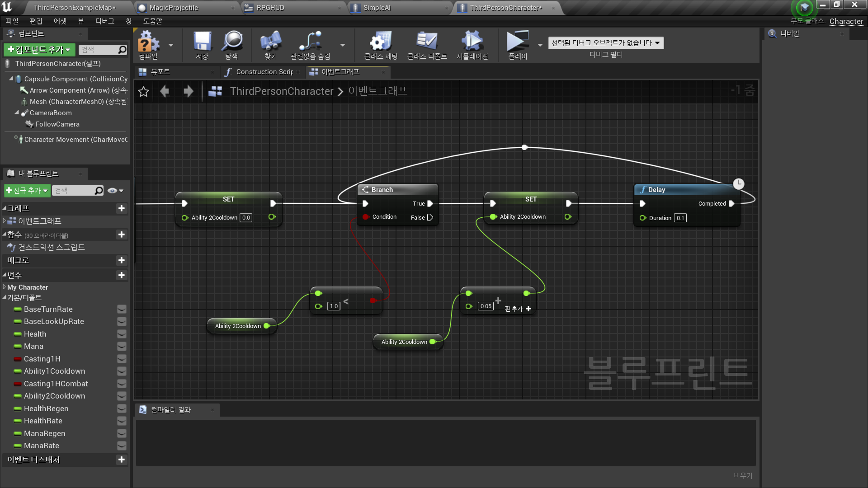Click the bookmark star icon in graph
Viewport: 868px width, 488px height.
pos(143,92)
